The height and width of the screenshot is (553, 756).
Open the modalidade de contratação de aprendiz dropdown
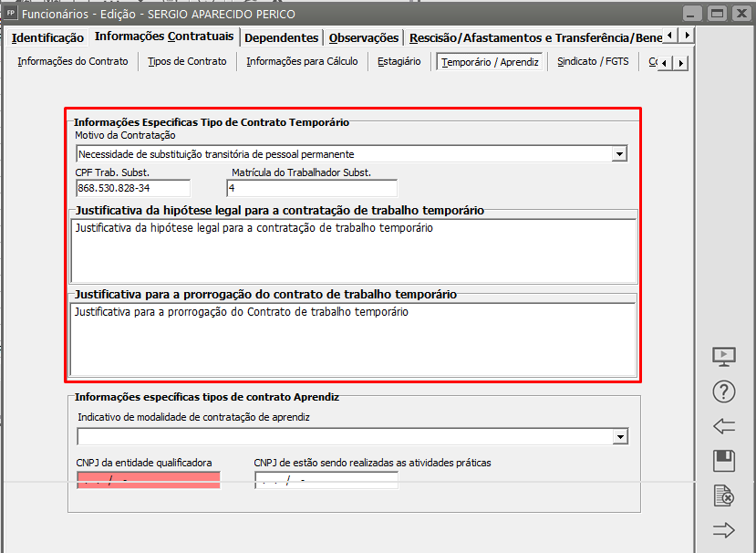(620, 437)
